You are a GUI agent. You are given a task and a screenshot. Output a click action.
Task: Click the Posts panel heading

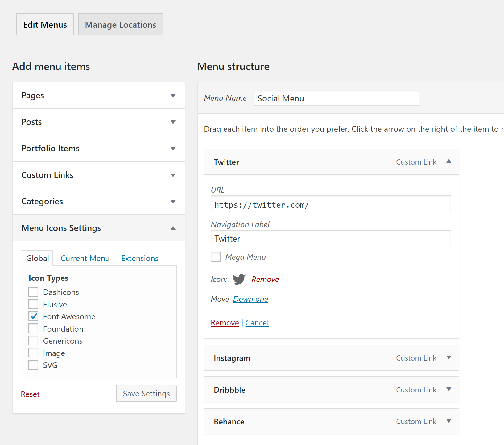pyautogui.click(x=31, y=122)
